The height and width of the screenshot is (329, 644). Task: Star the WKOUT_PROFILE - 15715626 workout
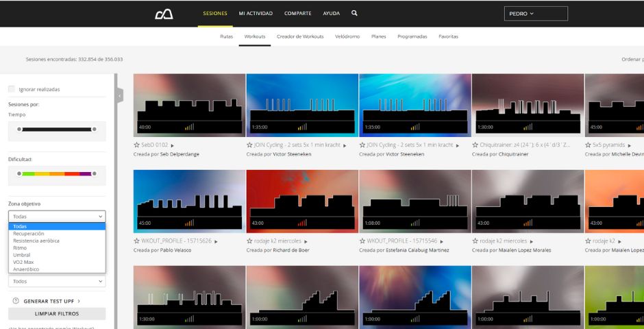click(x=137, y=241)
